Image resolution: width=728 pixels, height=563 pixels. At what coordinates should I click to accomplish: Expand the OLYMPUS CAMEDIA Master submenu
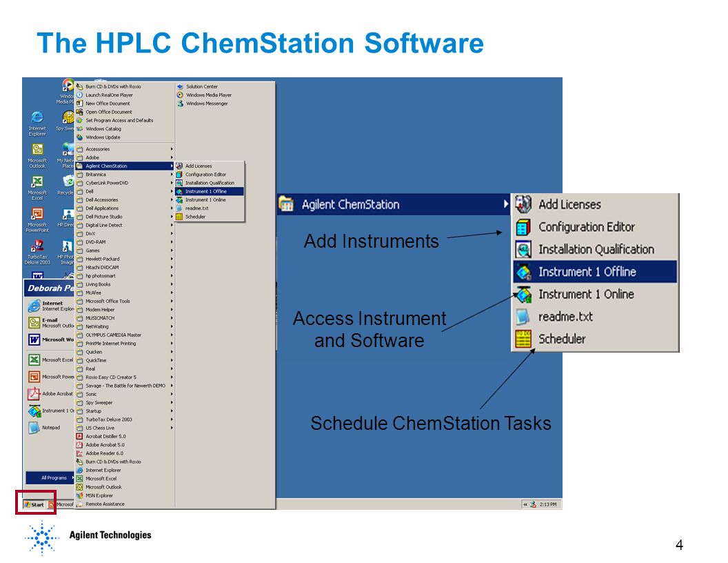point(124,335)
